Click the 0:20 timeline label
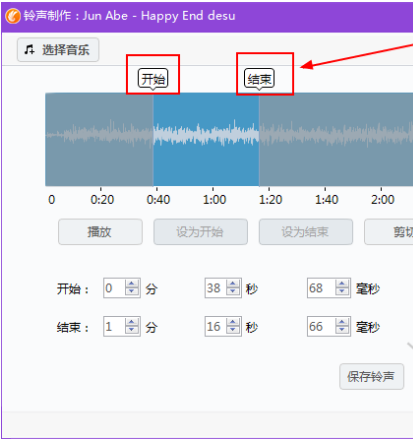 [x=102, y=200]
